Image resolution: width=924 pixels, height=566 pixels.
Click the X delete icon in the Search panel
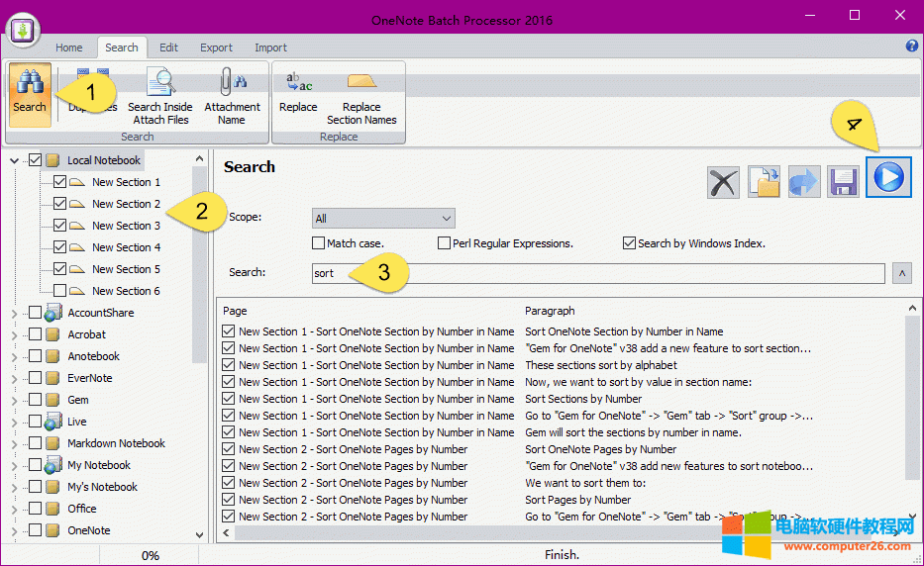(x=723, y=181)
